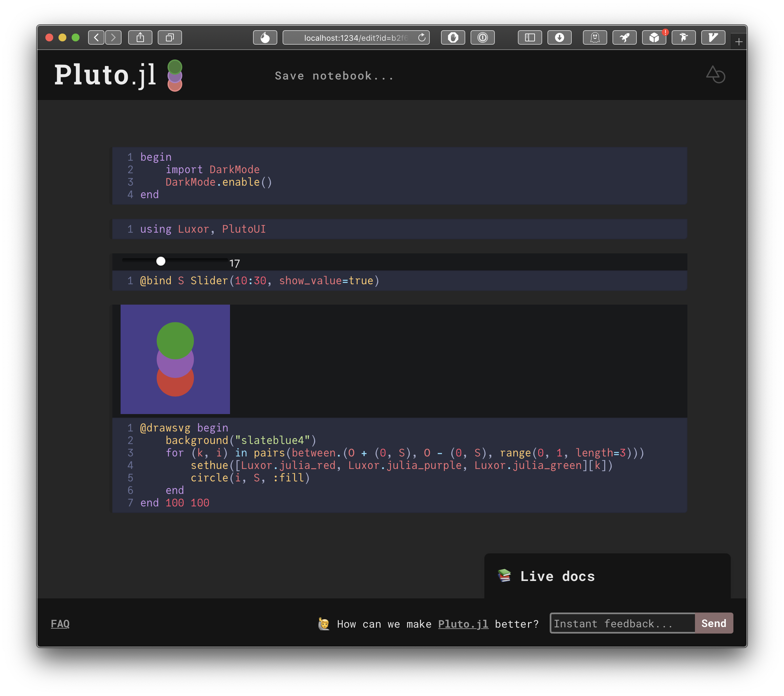
Task: Toggle the browser sidebar icon
Action: click(x=530, y=37)
